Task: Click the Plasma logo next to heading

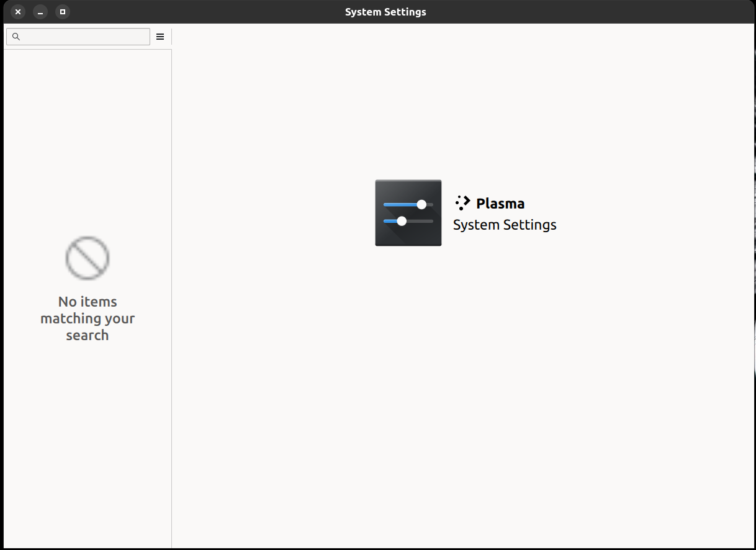Action: (462, 203)
